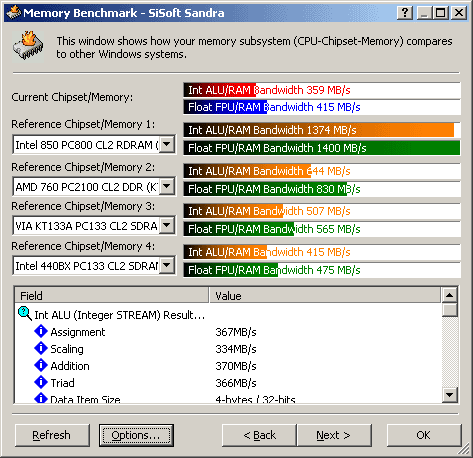Click the Field column header

coord(112,295)
